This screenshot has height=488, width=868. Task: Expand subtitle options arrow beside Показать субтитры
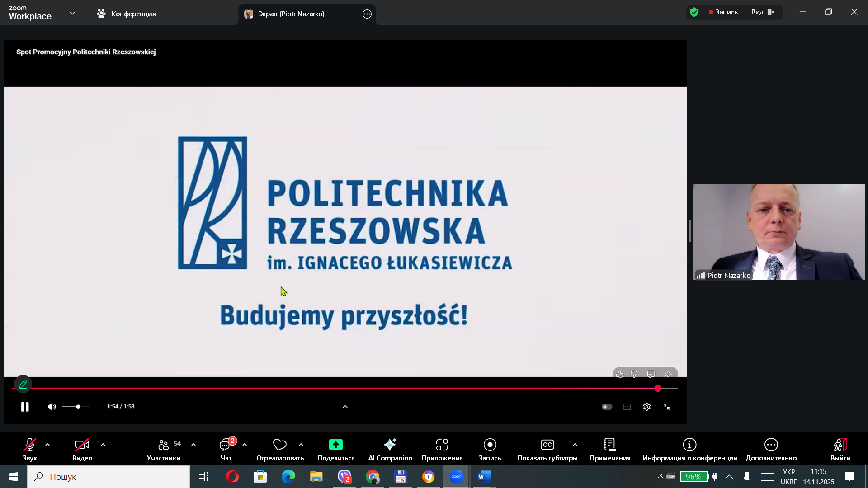pyautogui.click(x=575, y=445)
